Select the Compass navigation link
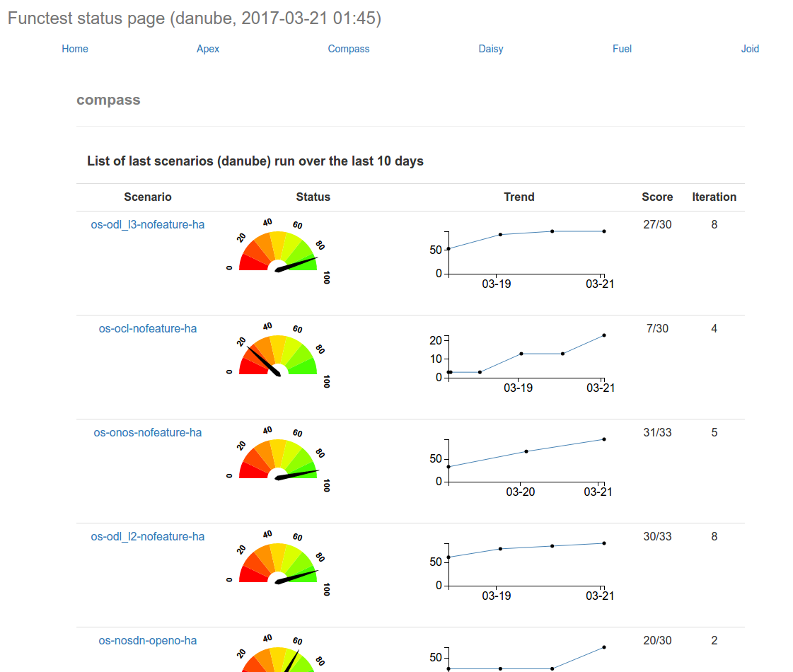The width and height of the screenshot is (793, 672). (349, 49)
